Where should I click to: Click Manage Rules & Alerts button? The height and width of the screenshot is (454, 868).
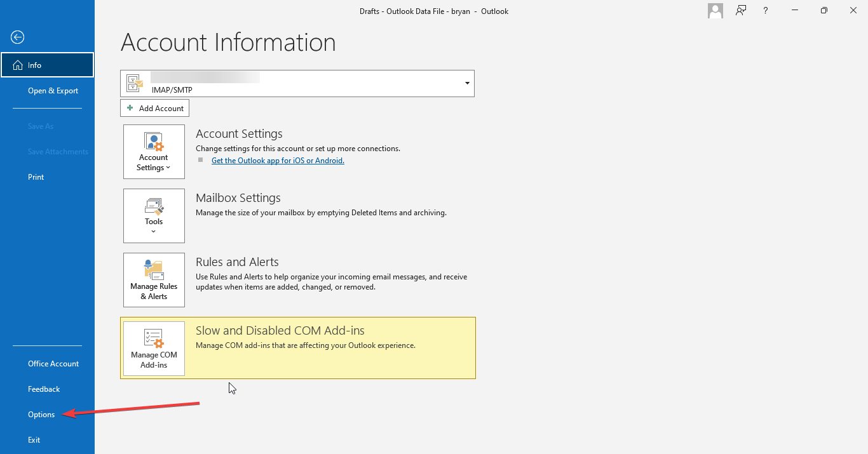[x=154, y=280]
